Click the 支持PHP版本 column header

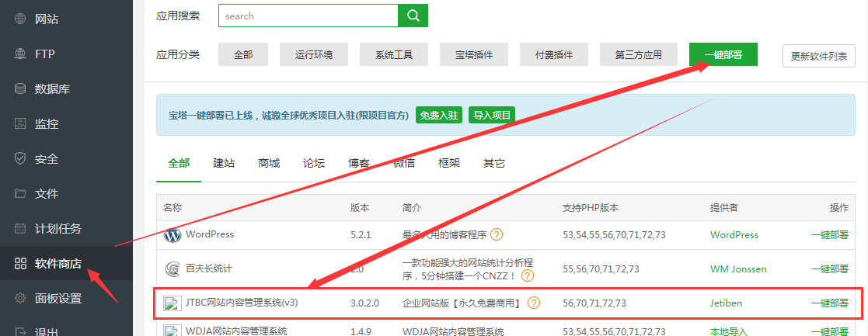(x=591, y=208)
